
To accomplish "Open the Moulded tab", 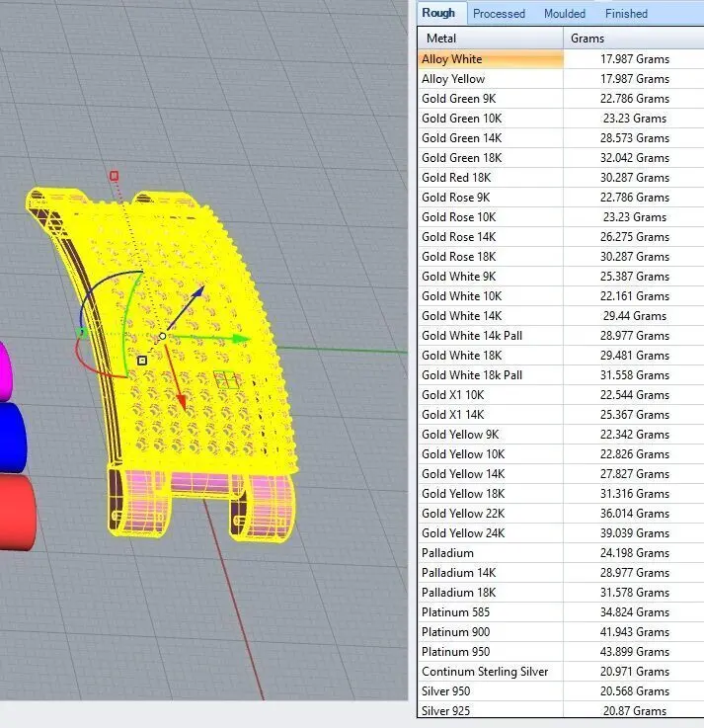I will click(x=565, y=14).
